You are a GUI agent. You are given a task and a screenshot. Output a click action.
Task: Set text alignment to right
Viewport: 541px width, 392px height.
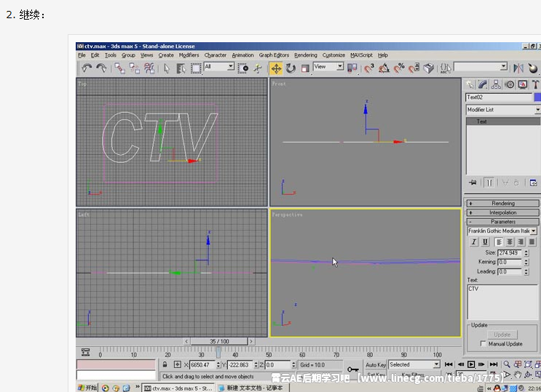(x=521, y=242)
